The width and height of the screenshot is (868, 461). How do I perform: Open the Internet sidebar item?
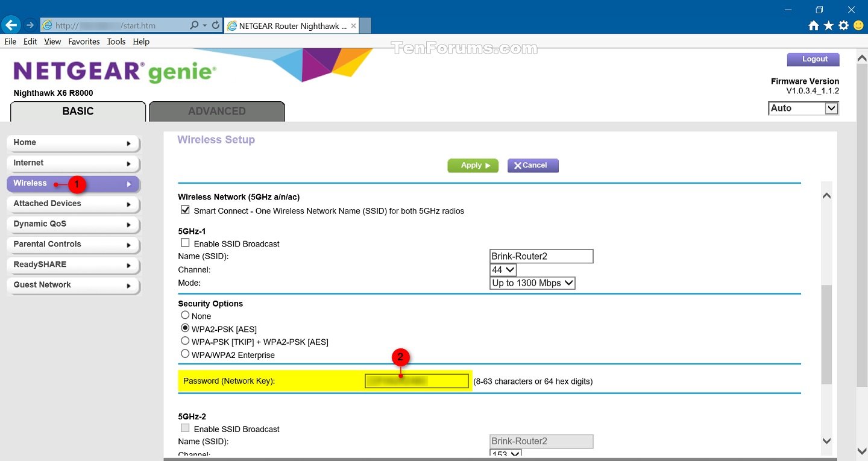(x=73, y=163)
